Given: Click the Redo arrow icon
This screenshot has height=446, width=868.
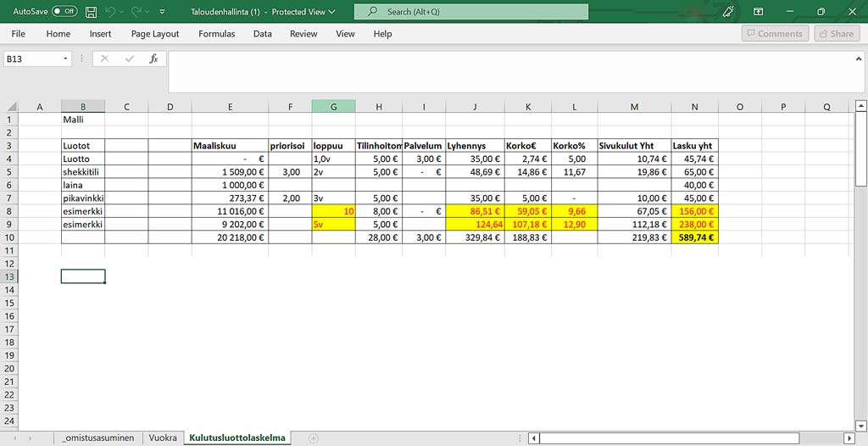Looking at the screenshot, I should click(136, 11).
